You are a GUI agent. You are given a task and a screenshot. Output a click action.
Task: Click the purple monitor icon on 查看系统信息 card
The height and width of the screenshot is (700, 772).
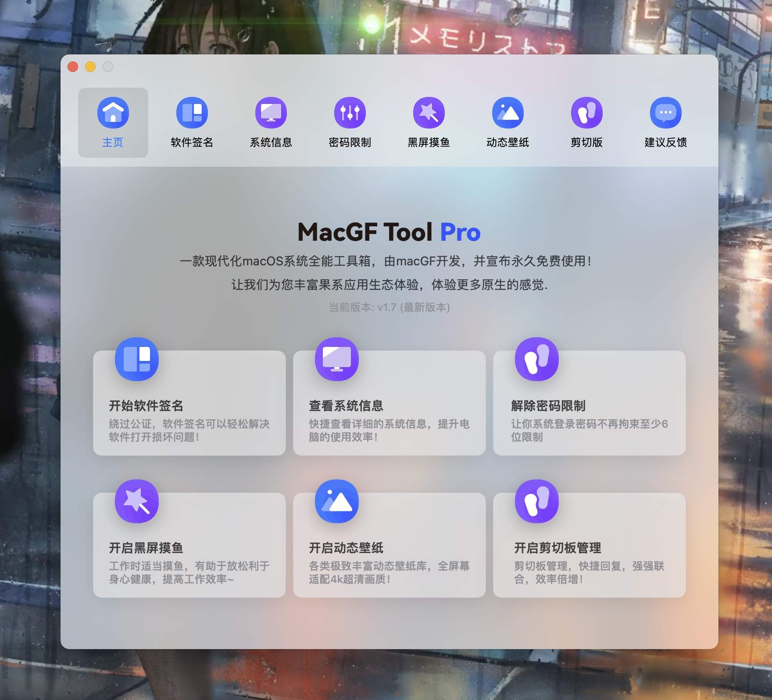336,358
